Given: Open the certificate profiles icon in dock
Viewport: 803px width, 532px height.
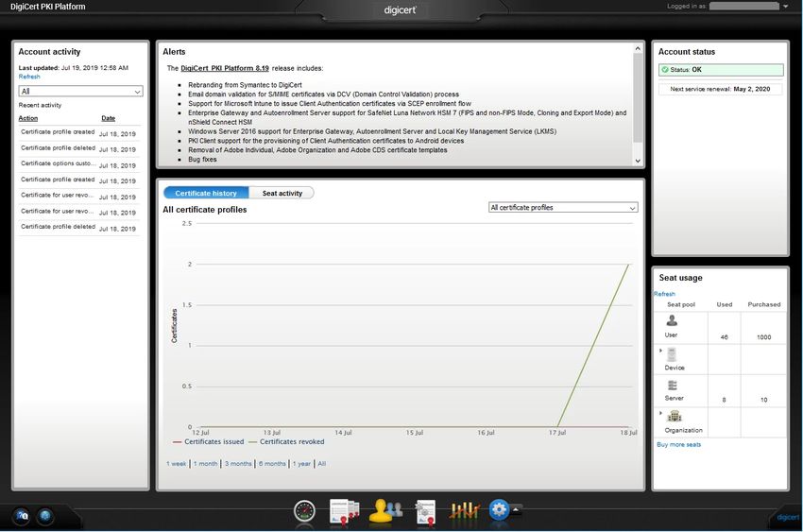Looking at the screenshot, I should coord(425,511).
